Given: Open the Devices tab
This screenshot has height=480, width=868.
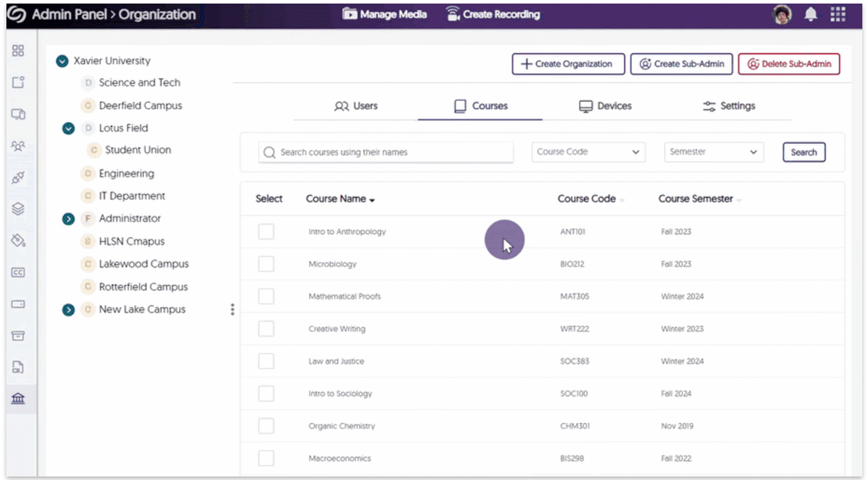Looking at the screenshot, I should (x=605, y=106).
